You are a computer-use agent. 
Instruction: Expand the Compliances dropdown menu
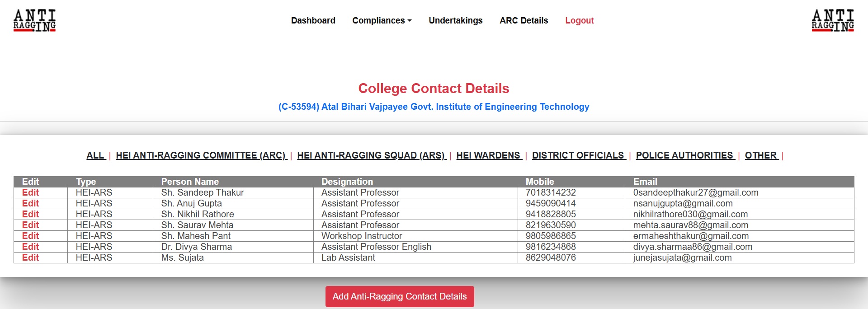pyautogui.click(x=382, y=21)
